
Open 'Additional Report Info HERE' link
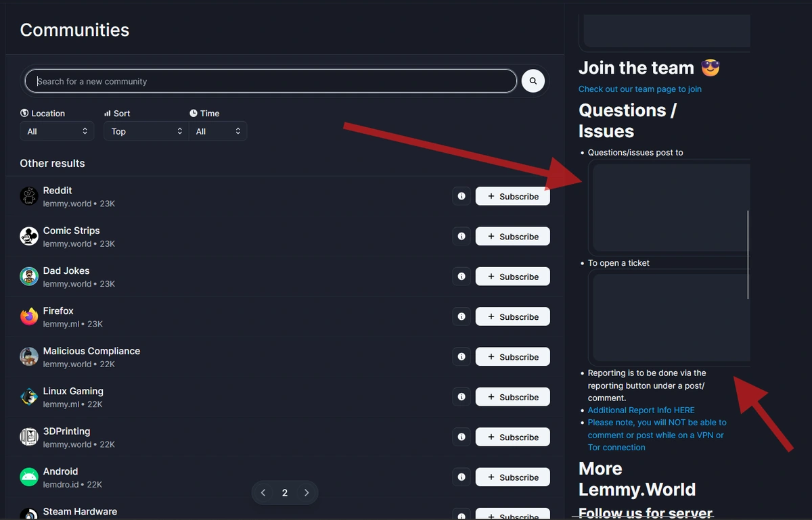pyautogui.click(x=641, y=410)
